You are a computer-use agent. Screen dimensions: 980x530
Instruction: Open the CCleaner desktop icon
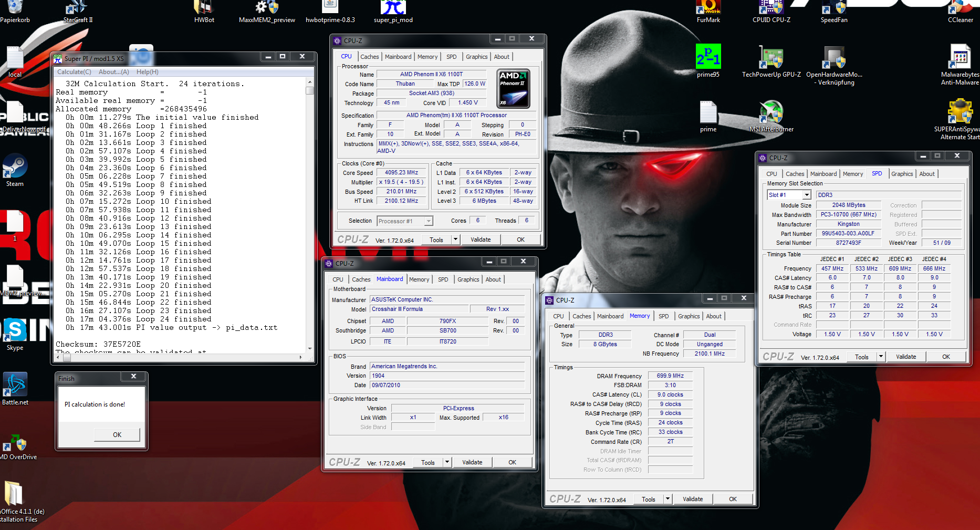click(x=960, y=12)
